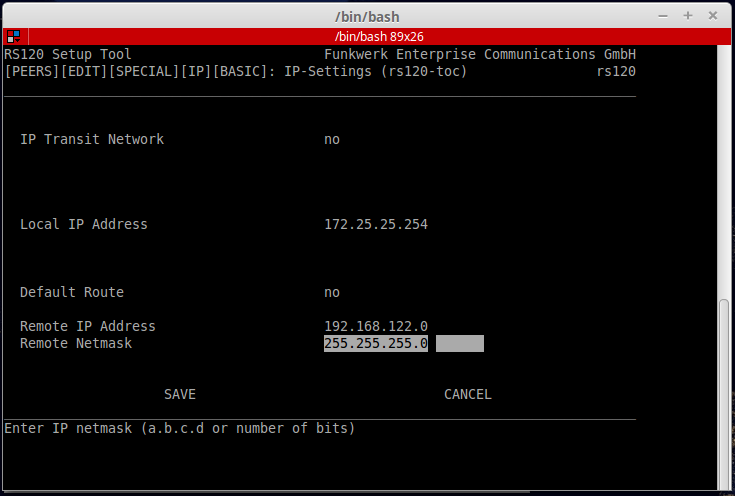Toggle the IP Transit Network 'no' value
Viewport: 735px width, 496px height.
(x=332, y=139)
